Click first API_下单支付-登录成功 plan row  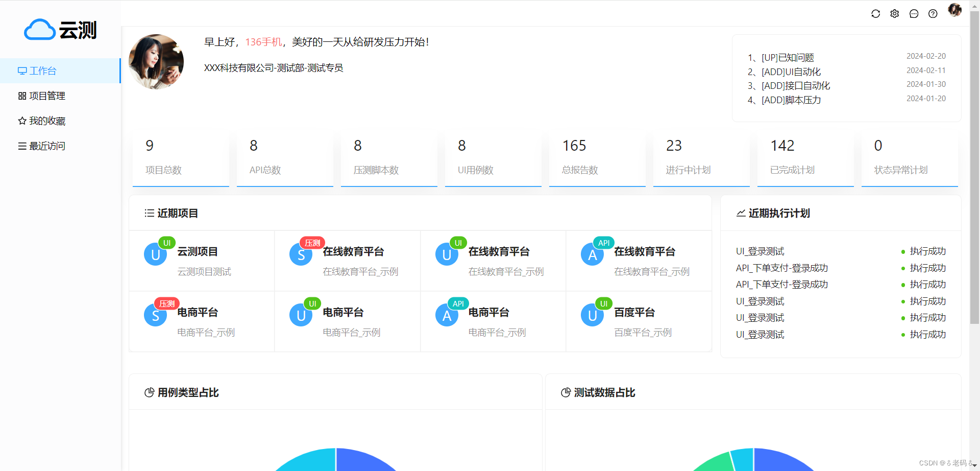pyautogui.click(x=841, y=268)
